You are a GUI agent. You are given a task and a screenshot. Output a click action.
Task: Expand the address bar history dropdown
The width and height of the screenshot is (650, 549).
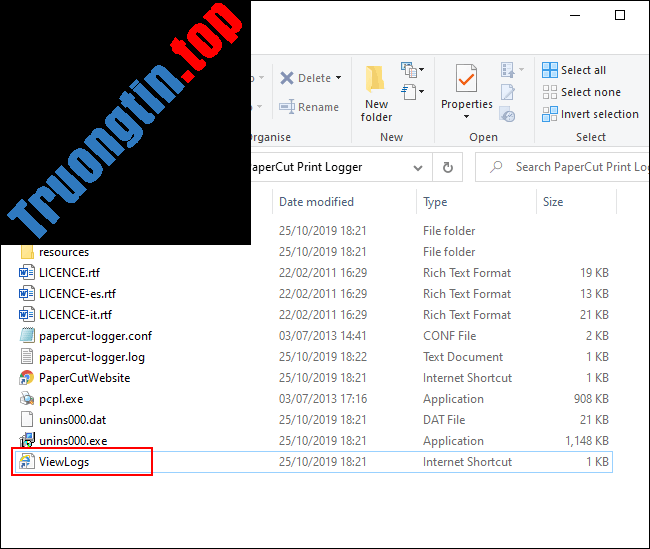tap(418, 168)
